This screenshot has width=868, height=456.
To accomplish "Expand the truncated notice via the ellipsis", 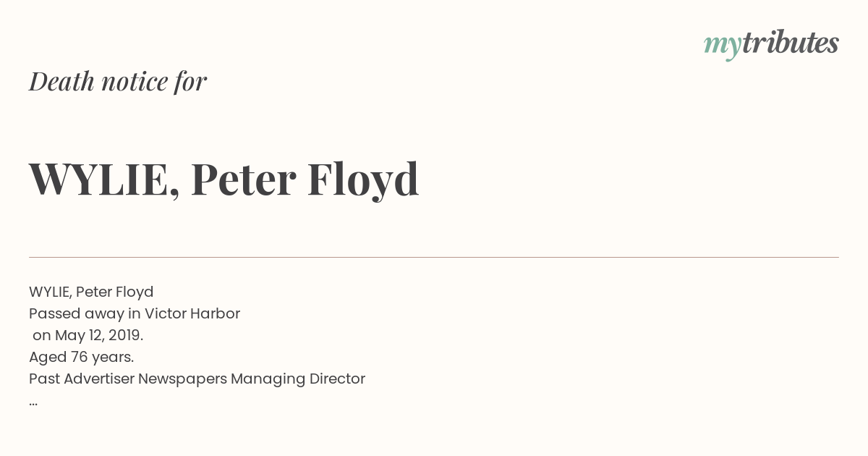I will (x=33, y=402).
